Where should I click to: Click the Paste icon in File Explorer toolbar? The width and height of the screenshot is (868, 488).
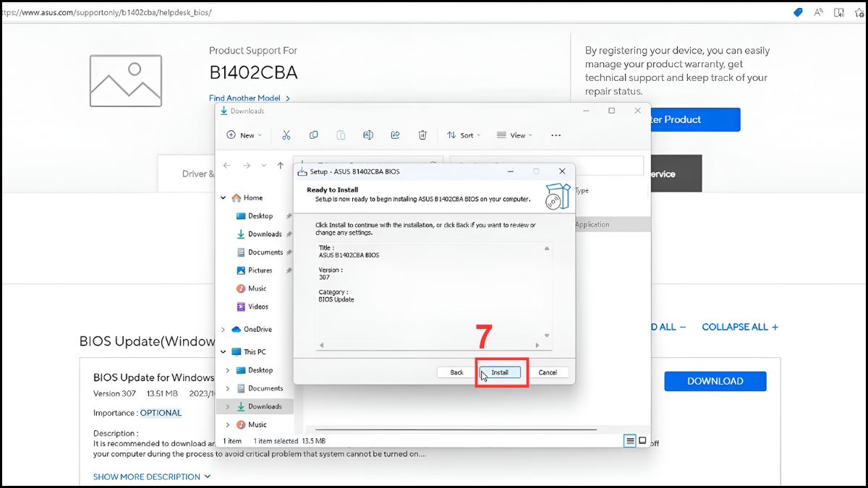(341, 135)
